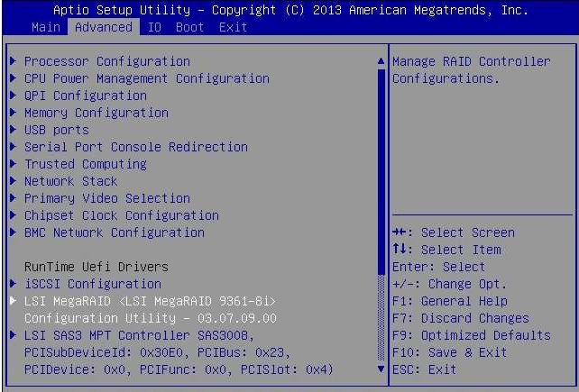Click arrow beside CPU Power Management Configuration
This screenshot has width=579, height=392.
(13, 77)
